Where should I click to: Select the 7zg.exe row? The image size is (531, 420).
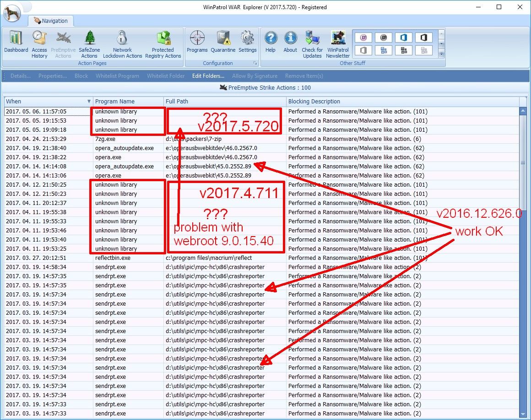pos(261,139)
